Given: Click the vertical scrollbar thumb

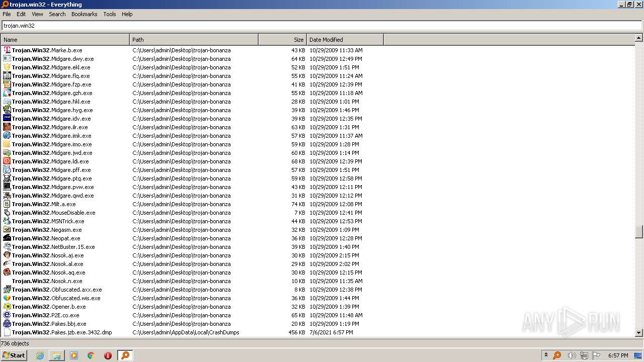Looking at the screenshot, I should coord(639,232).
